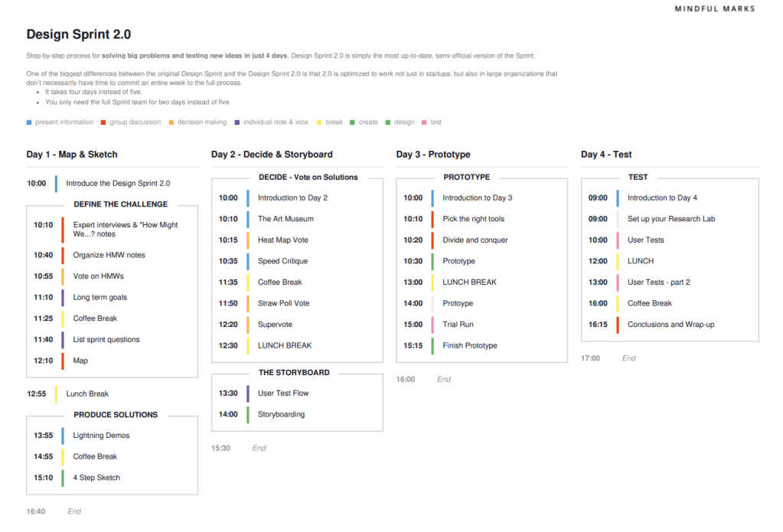
Task: Click the 'Design Sprint 2.0' main title
Action: [x=78, y=34]
